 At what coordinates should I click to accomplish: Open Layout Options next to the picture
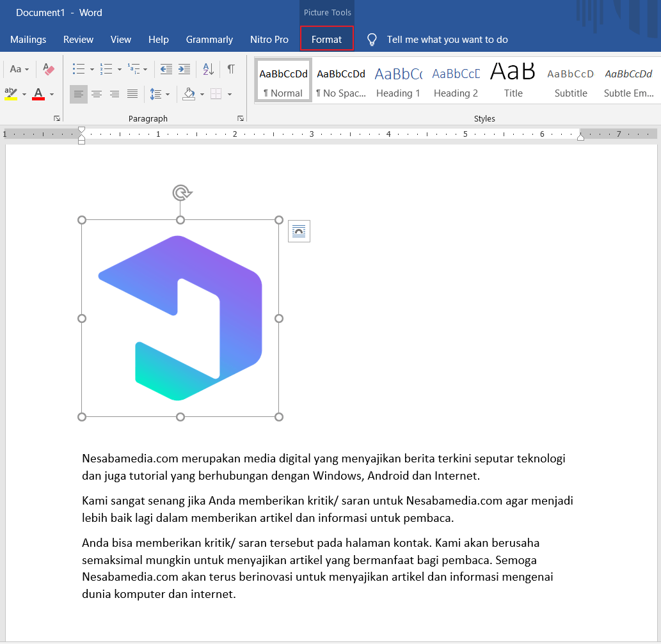[299, 232]
